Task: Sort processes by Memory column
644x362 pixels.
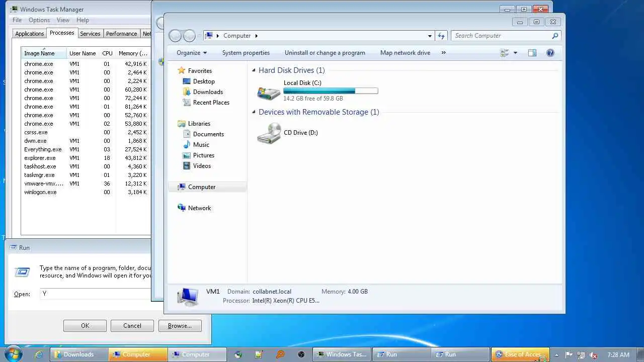Action: tap(133, 53)
